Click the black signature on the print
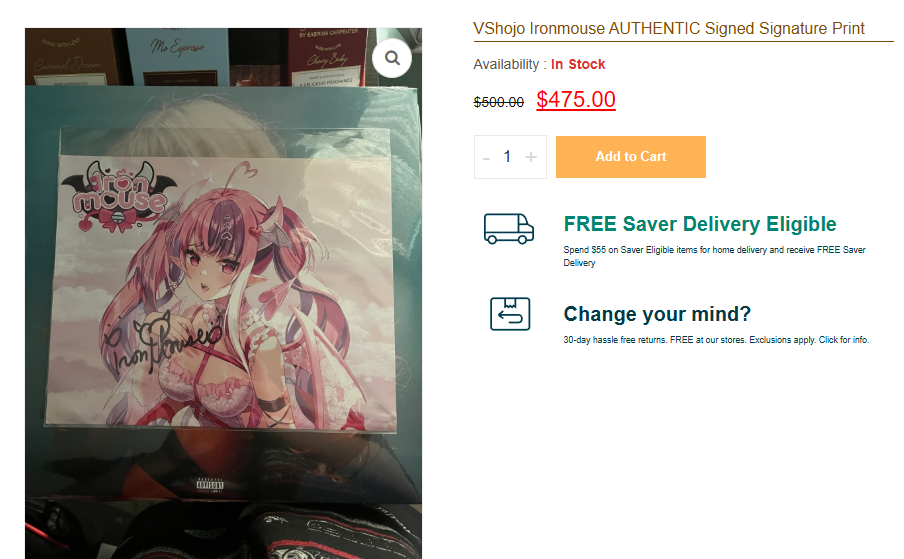Image resolution: width=904 pixels, height=559 pixels. [163, 343]
